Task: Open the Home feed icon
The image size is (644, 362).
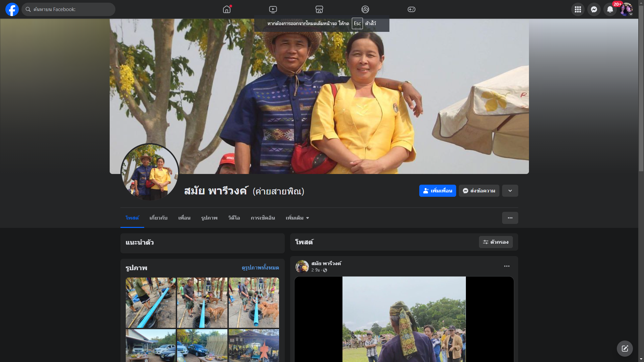Action: coord(227,9)
